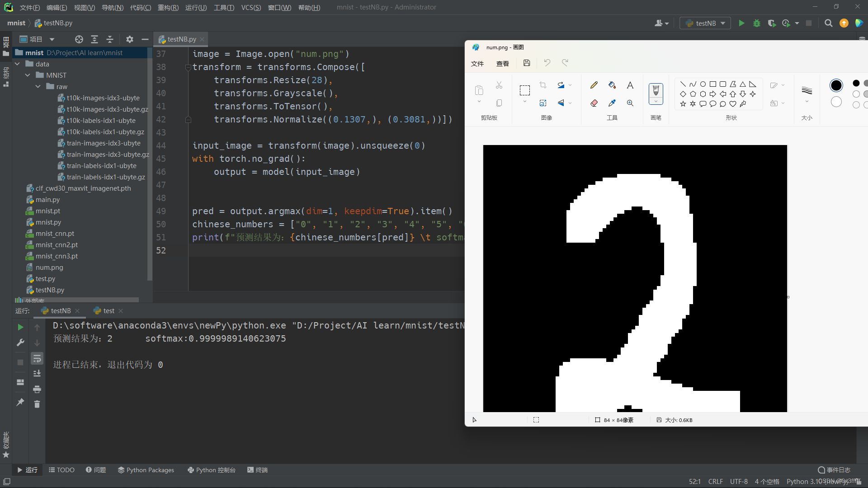The height and width of the screenshot is (488, 868).
Task: Switch to the test run tab
Action: coord(108,311)
